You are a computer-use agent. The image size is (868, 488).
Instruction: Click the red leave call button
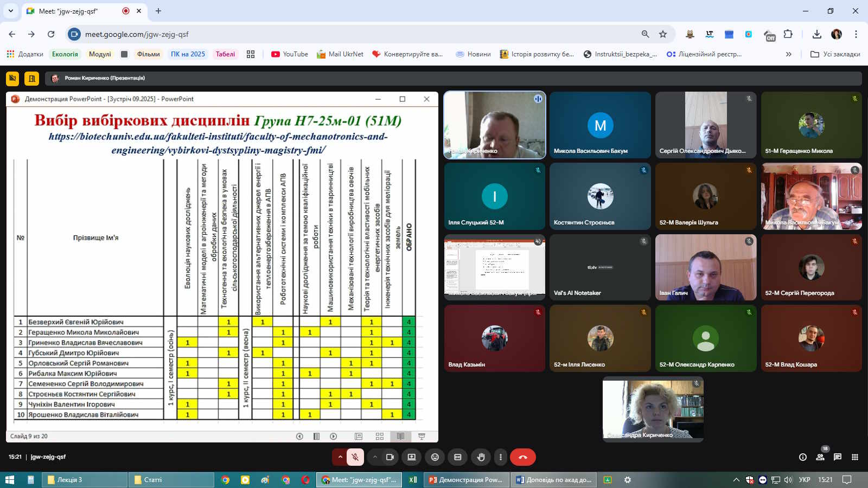[522, 457]
